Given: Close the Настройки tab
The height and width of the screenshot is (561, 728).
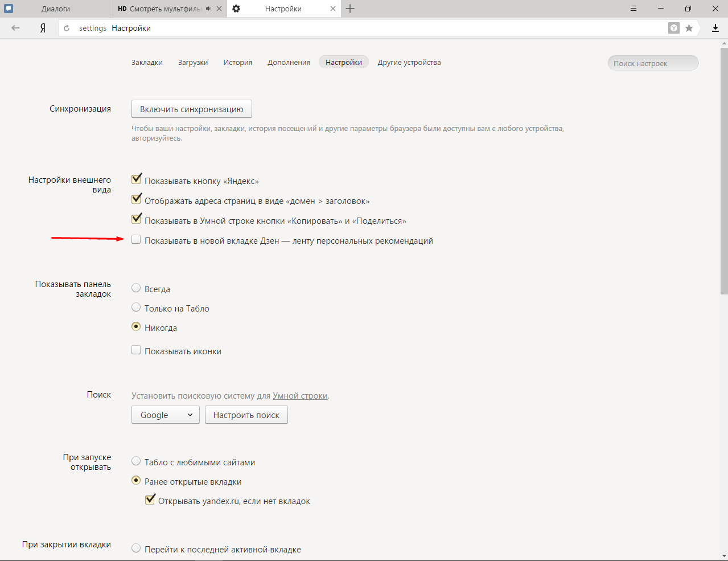Looking at the screenshot, I should [333, 9].
